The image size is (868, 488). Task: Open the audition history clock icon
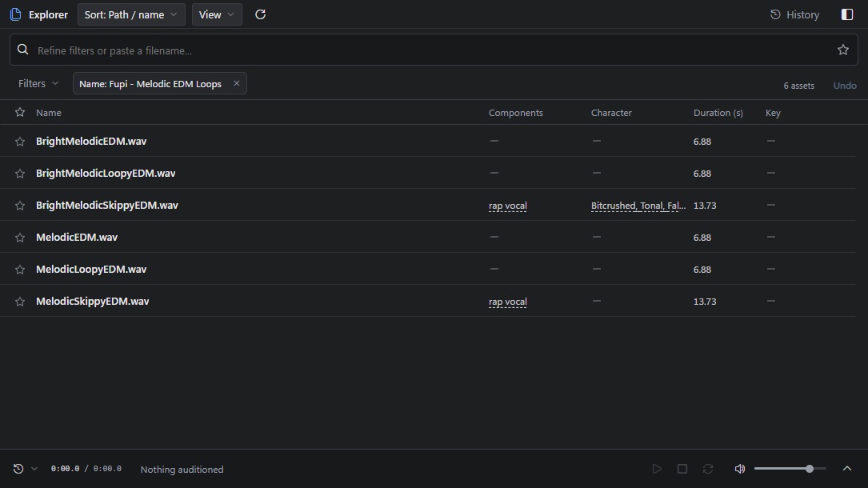pyautogui.click(x=18, y=469)
